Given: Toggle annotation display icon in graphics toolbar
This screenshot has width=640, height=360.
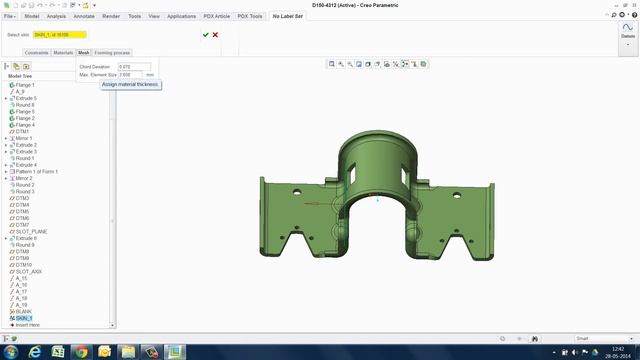Looking at the screenshot, I should tap(414, 64).
